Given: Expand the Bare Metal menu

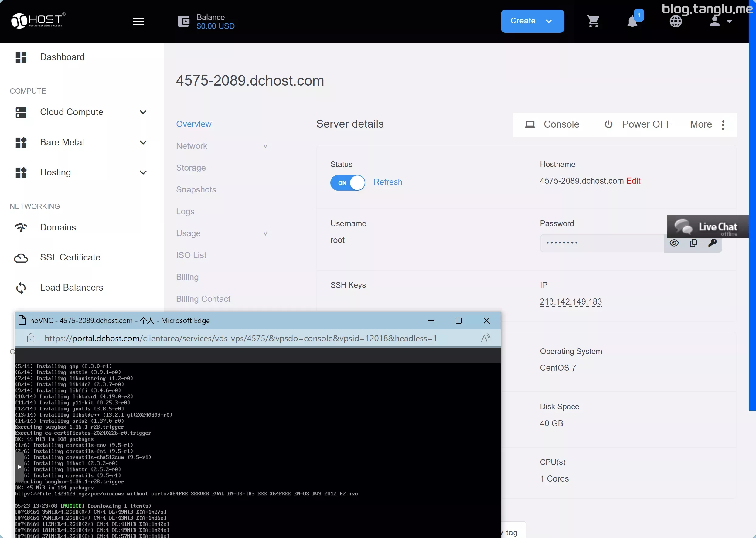Looking at the screenshot, I should tap(143, 142).
